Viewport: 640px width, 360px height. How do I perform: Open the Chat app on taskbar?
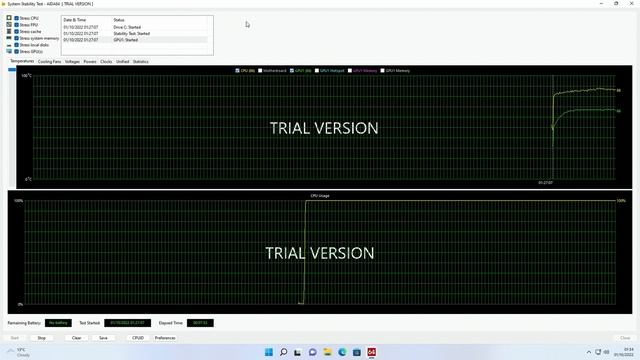[313, 352]
